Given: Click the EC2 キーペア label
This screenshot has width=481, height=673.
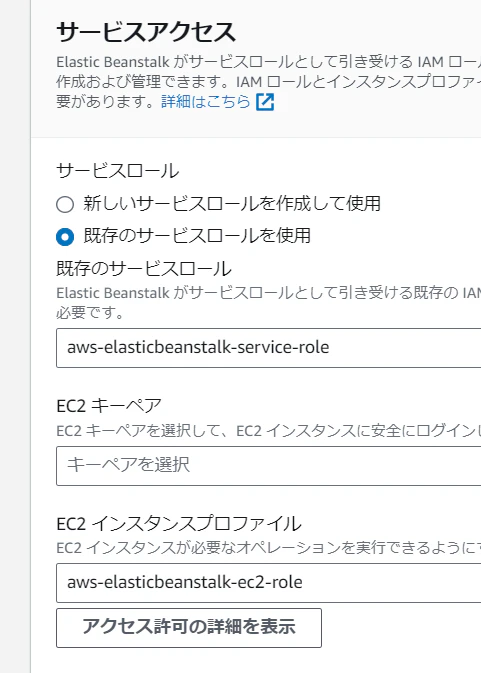Looking at the screenshot, I should pyautogui.click(x=109, y=406).
